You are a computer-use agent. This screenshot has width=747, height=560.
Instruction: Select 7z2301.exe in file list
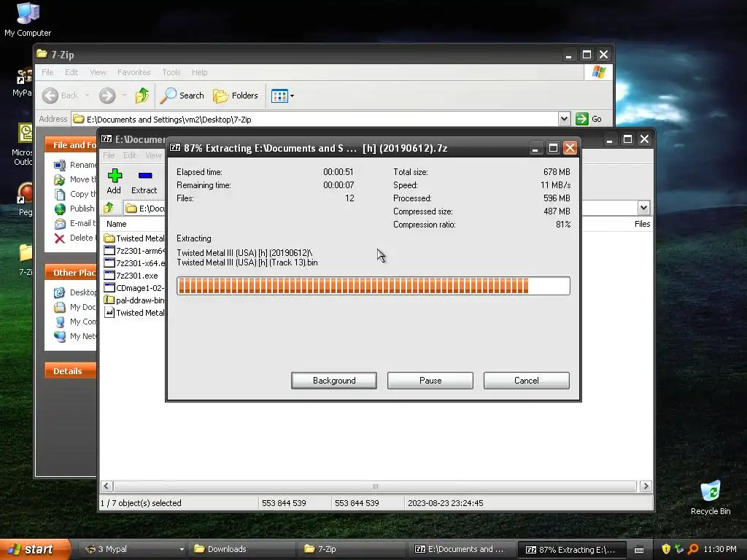(x=131, y=275)
